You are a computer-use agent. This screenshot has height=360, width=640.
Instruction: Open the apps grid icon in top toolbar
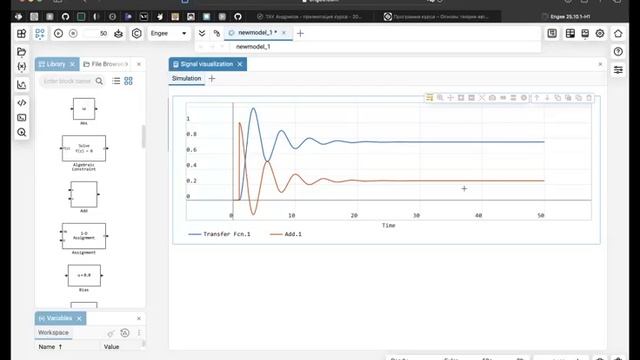point(22,33)
